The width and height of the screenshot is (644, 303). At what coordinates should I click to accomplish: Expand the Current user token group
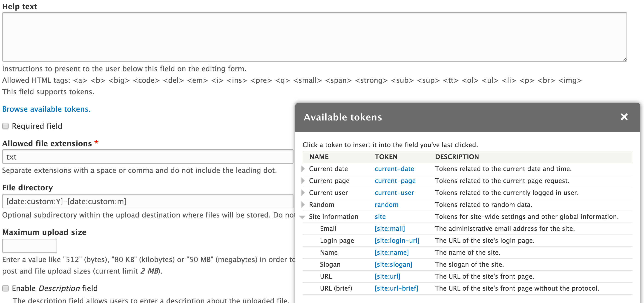point(303,193)
